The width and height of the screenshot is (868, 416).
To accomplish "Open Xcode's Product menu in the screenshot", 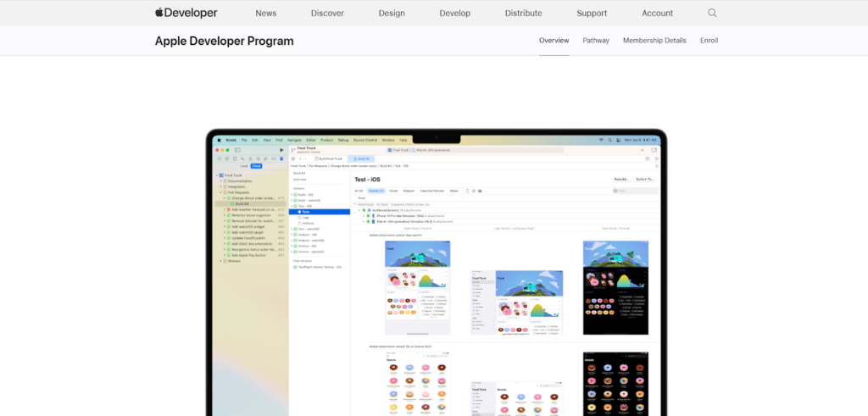I will click(326, 140).
